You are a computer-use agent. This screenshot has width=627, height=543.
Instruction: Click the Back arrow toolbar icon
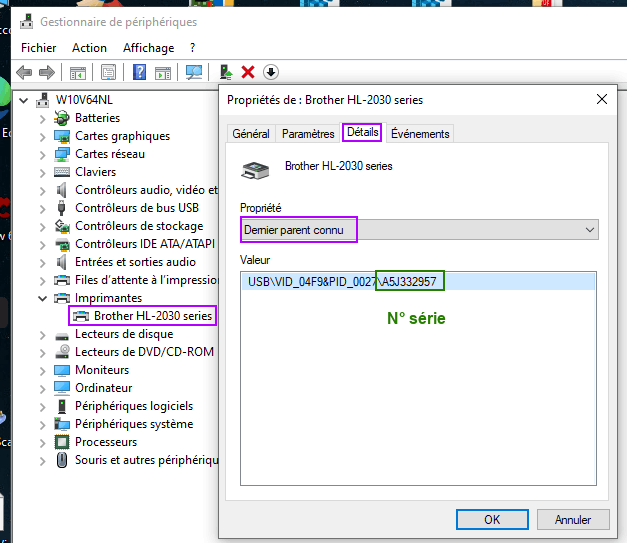click(24, 72)
